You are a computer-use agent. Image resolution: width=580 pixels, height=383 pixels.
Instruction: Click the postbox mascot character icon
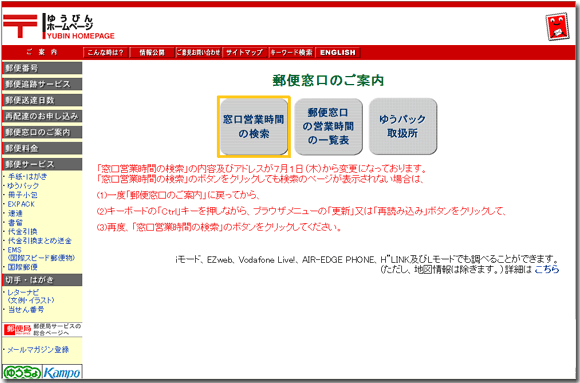[557, 27]
